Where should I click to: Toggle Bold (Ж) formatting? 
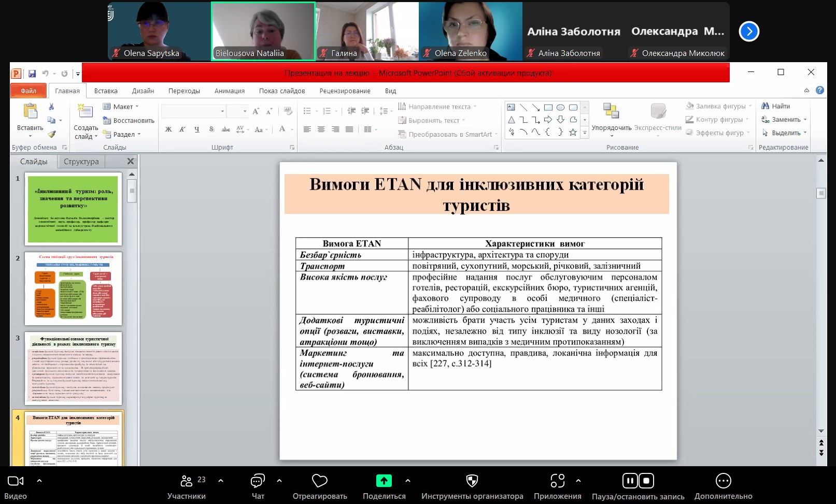(x=168, y=129)
